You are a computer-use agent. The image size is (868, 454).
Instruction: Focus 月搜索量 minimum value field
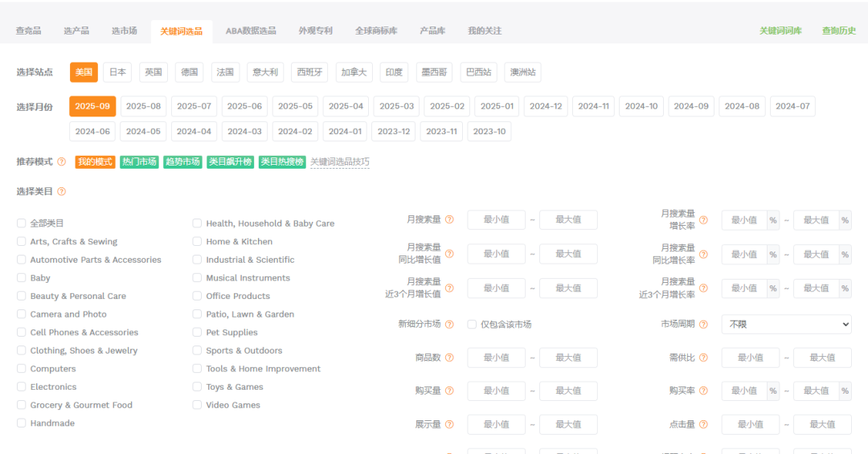[497, 220]
